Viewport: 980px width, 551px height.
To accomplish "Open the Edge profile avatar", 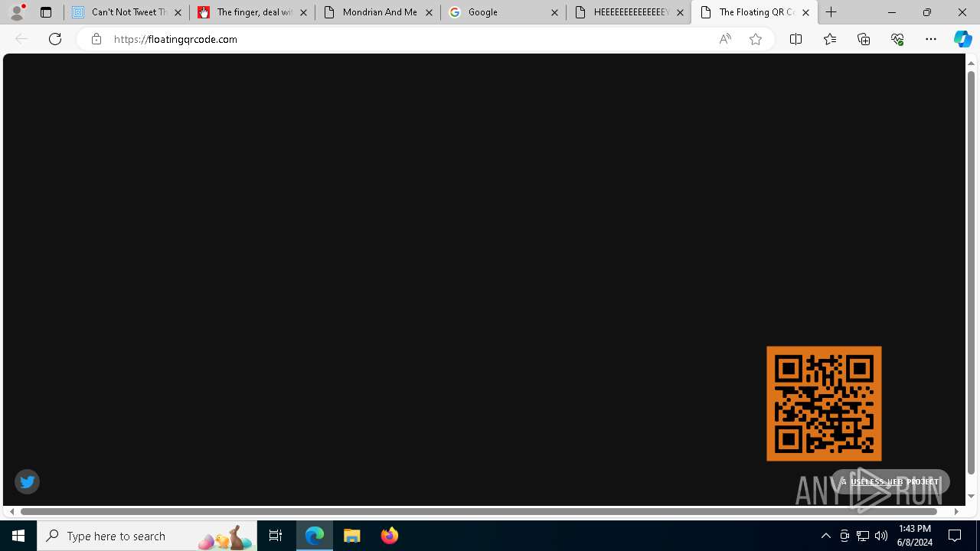I will point(16,12).
